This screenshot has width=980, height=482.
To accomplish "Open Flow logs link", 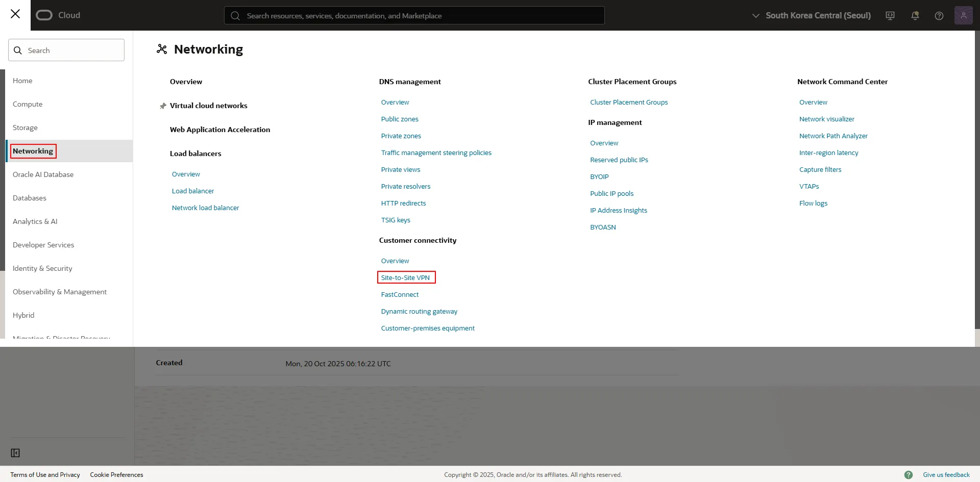I will [814, 203].
